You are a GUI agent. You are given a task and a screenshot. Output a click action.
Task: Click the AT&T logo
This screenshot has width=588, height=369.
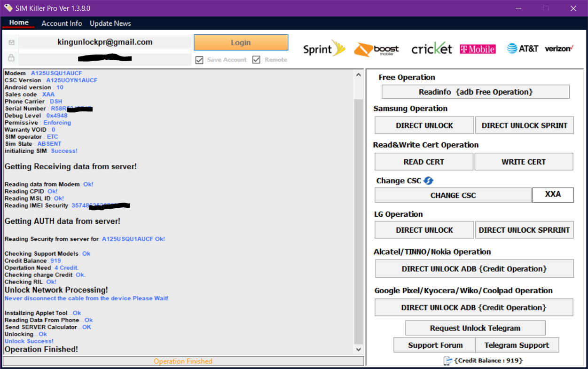click(x=523, y=48)
